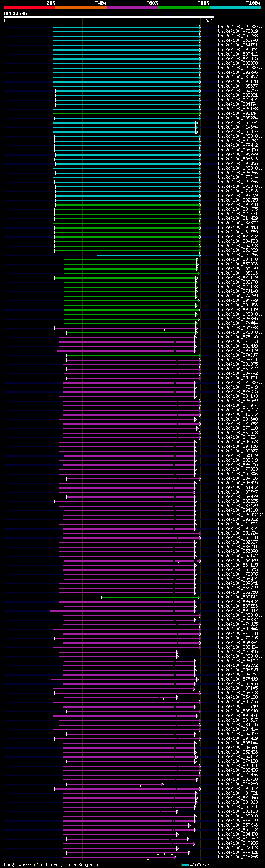Image resolution: width=265 pixels, height=868 pixels.
Task: Select label UniRef100_A5BQ00
Action: pos(238,150)
